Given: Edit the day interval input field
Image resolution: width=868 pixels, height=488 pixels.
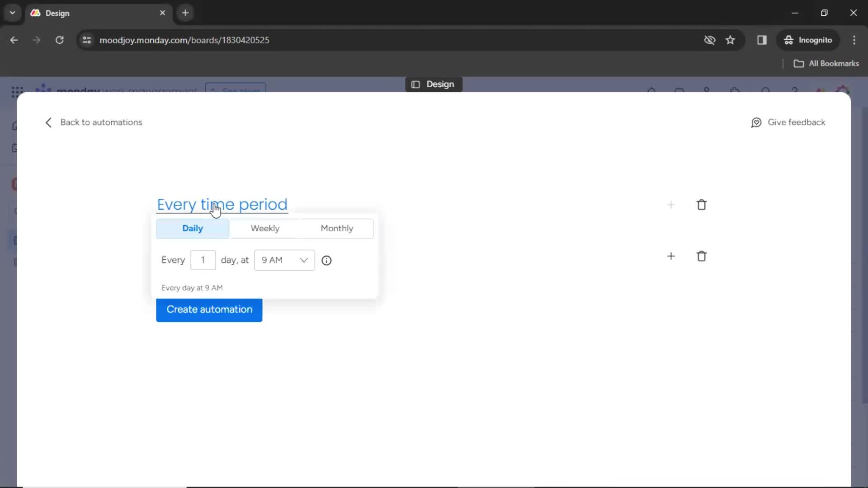Looking at the screenshot, I should pos(203,260).
